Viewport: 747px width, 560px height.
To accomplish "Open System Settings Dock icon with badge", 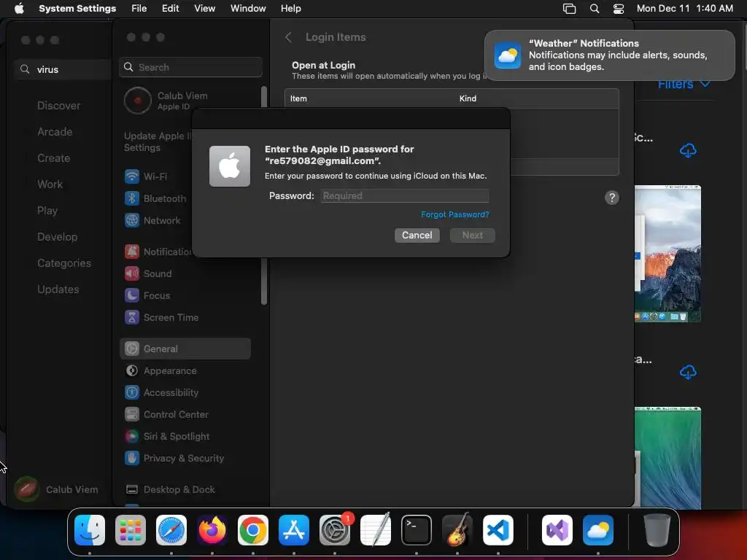I will pos(335,530).
